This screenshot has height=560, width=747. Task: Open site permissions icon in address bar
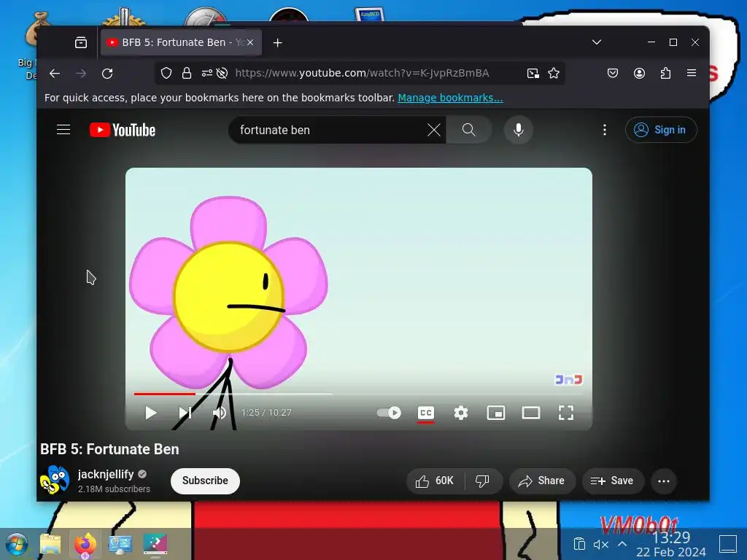click(x=206, y=73)
